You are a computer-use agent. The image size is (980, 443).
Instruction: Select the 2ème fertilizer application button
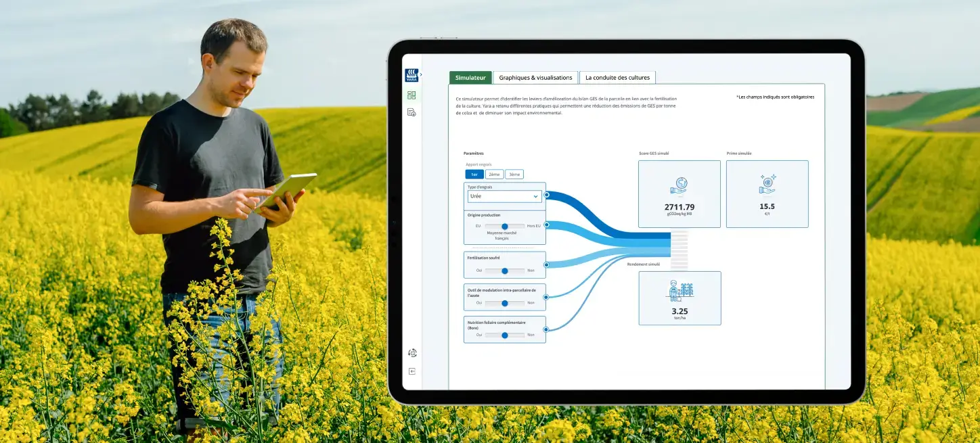494,174
